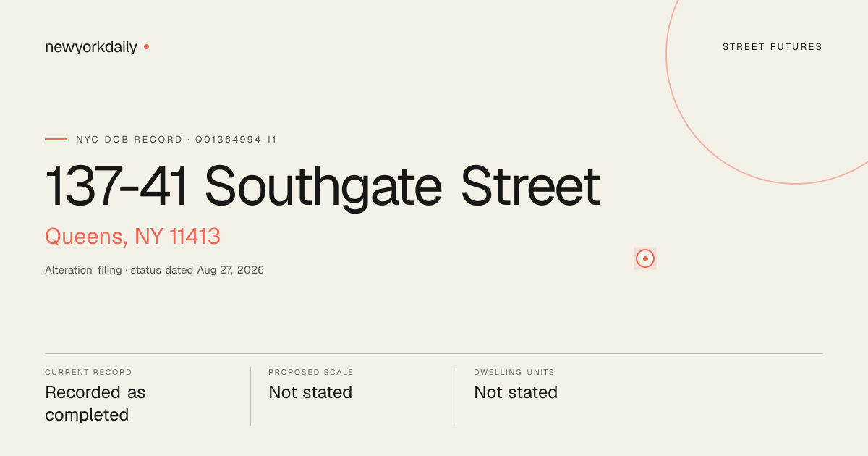868x456 pixels.
Task: Click the Alteration filing status date line
Action: click(154, 270)
